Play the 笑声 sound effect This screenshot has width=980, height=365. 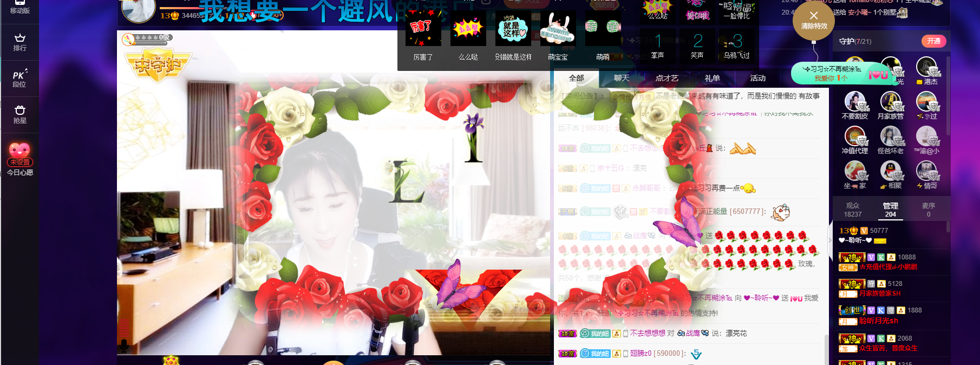point(697,45)
